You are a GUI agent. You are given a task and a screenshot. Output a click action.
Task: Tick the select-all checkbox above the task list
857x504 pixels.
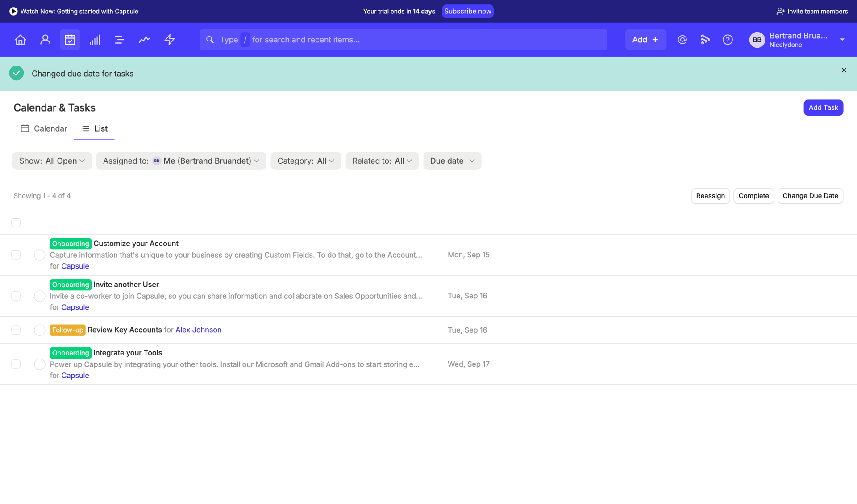pyautogui.click(x=16, y=222)
